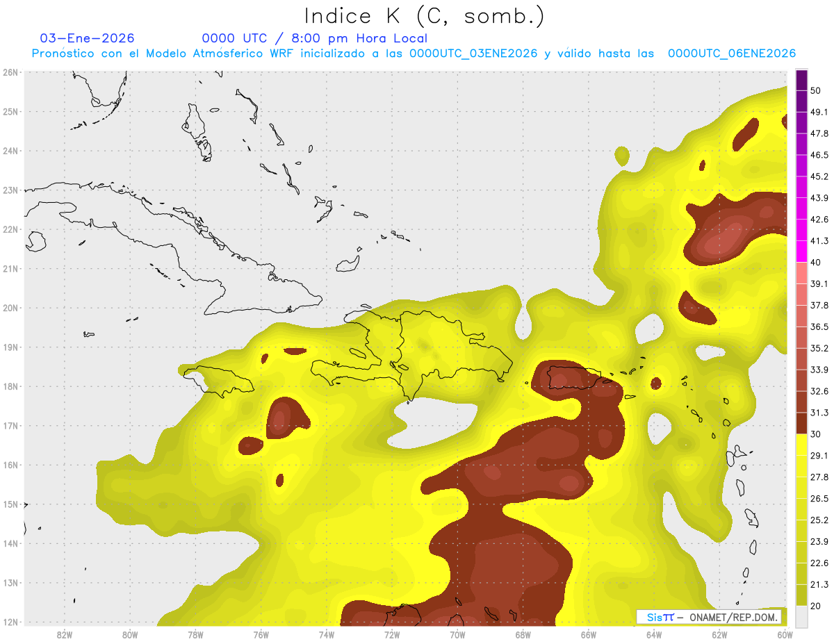This screenshot has height=644, width=834.
Task: Click the latitude axis label '26N'
Action: (x=11, y=72)
